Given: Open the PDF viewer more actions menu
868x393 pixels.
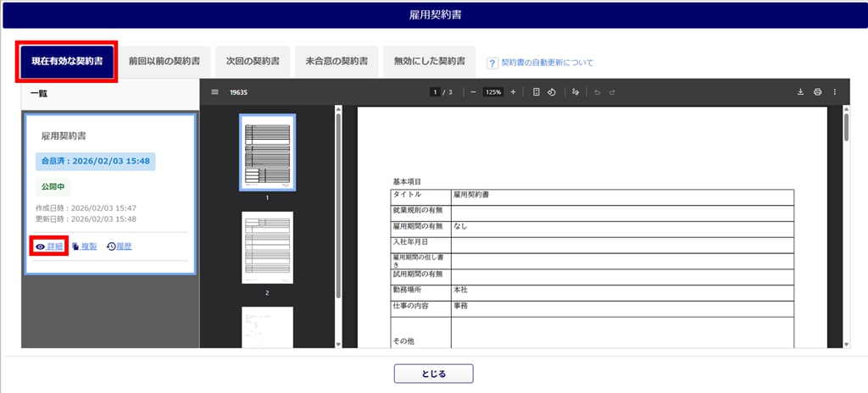Looking at the screenshot, I should click(834, 92).
